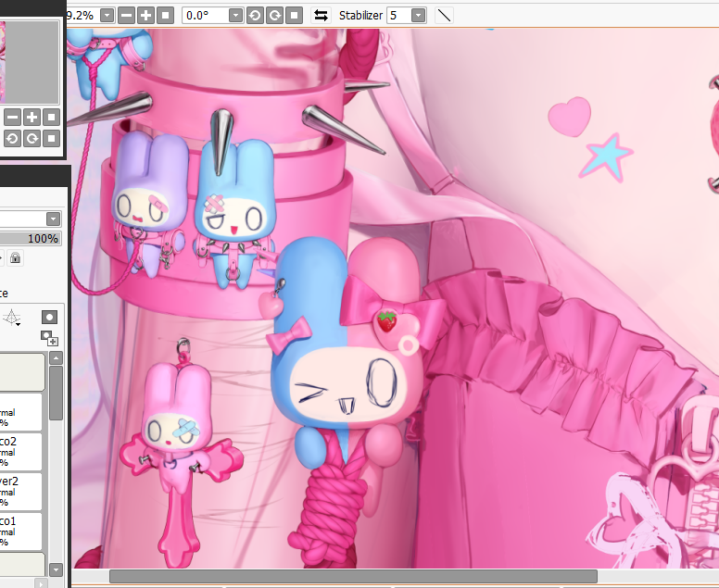Click the small right arrow below the layer list
The height and width of the screenshot is (588, 719).
coord(41,584)
